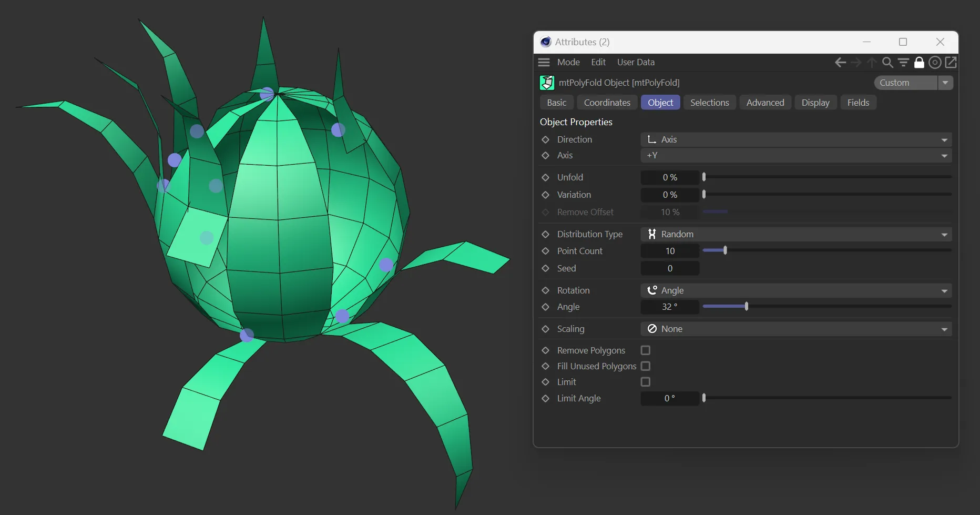Open the Fields tab

click(858, 103)
